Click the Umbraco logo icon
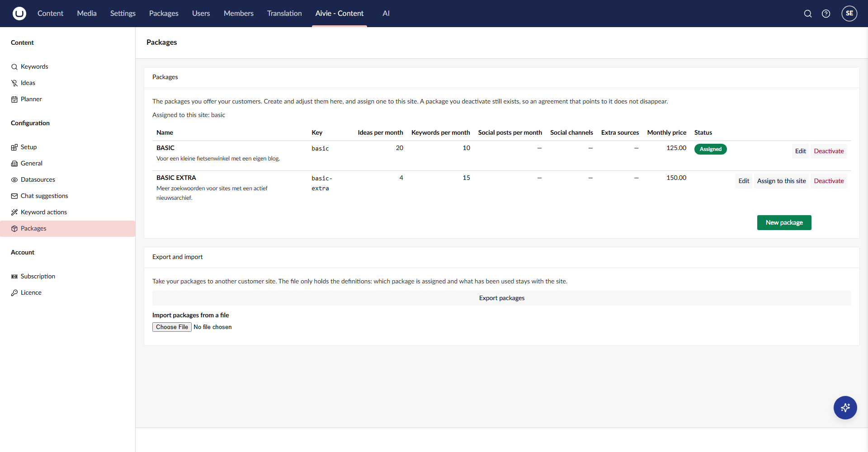 point(19,14)
